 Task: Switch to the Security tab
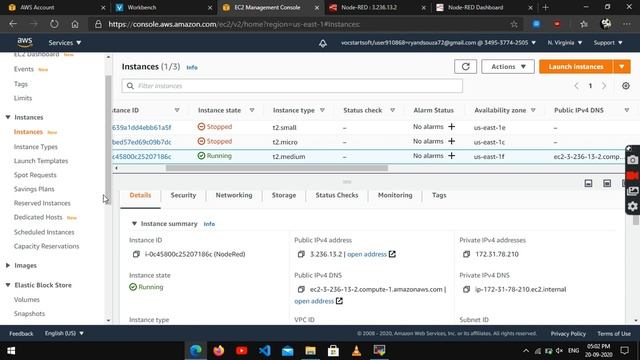(x=183, y=195)
